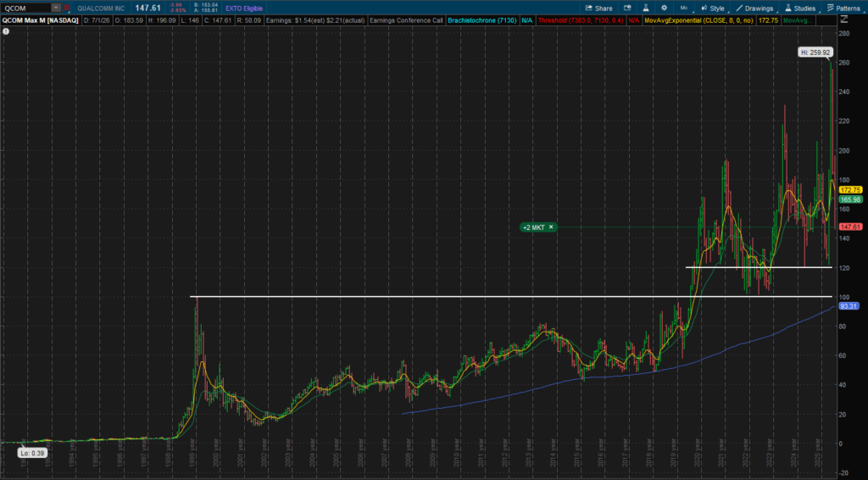Open the QCOM symbol selector dropdown arrow
Image resolution: width=868 pixels, height=480 pixels.
(x=56, y=8)
